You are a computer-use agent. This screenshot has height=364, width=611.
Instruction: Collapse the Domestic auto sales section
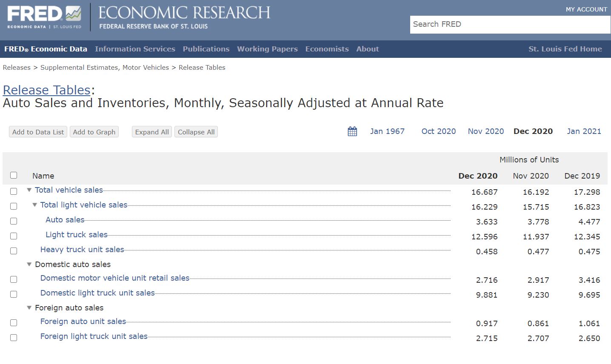(x=29, y=264)
